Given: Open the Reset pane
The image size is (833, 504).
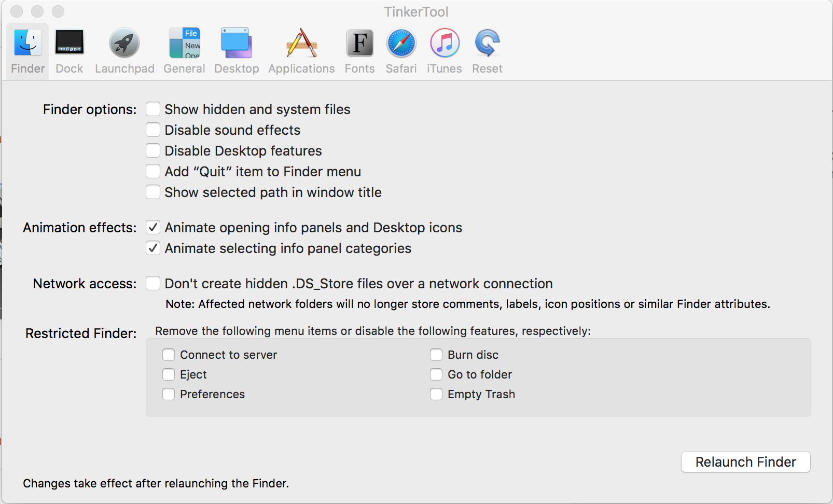Looking at the screenshot, I should (x=487, y=50).
